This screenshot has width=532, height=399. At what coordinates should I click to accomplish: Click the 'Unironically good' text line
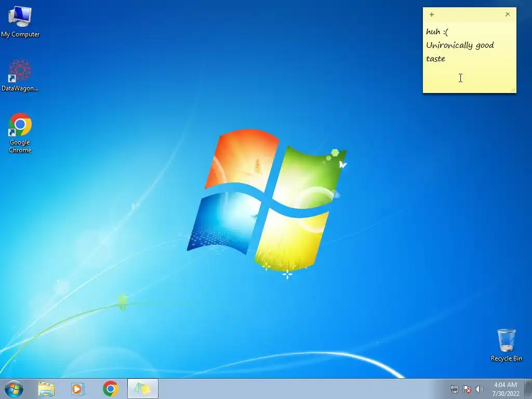[460, 46]
